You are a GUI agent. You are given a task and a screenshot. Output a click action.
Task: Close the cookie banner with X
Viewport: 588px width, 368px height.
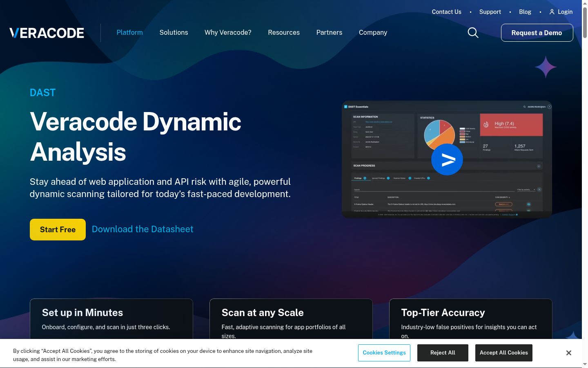tap(569, 353)
